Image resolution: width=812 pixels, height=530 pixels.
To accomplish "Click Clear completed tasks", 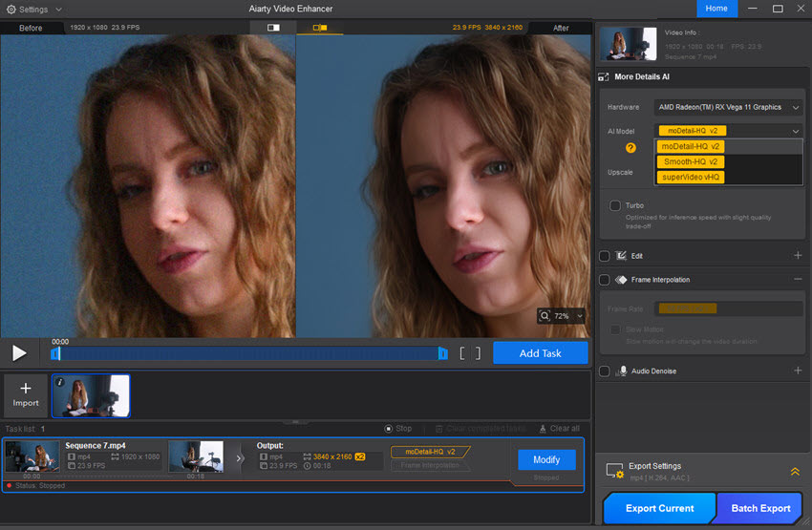I will tap(481, 429).
